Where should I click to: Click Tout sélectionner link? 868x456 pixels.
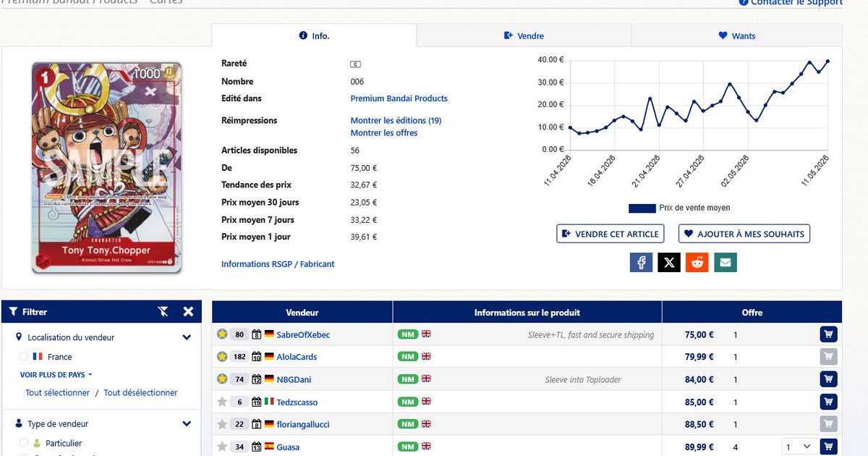tap(57, 392)
